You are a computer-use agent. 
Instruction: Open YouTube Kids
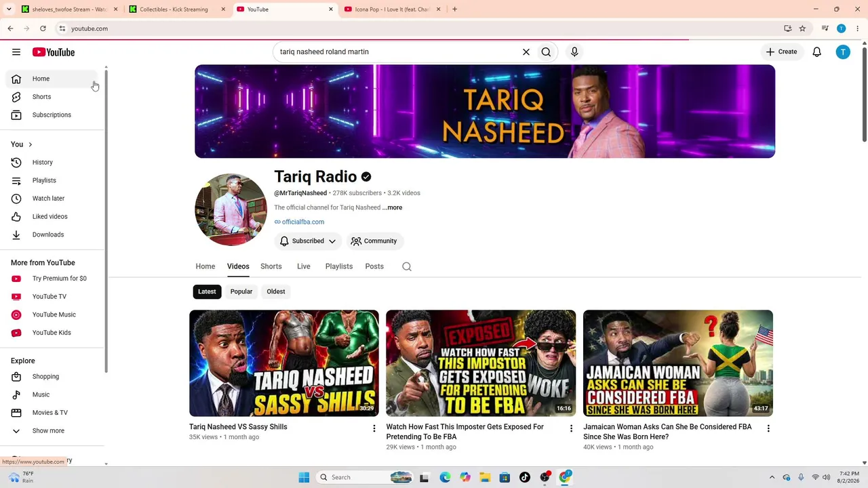pyautogui.click(x=52, y=333)
